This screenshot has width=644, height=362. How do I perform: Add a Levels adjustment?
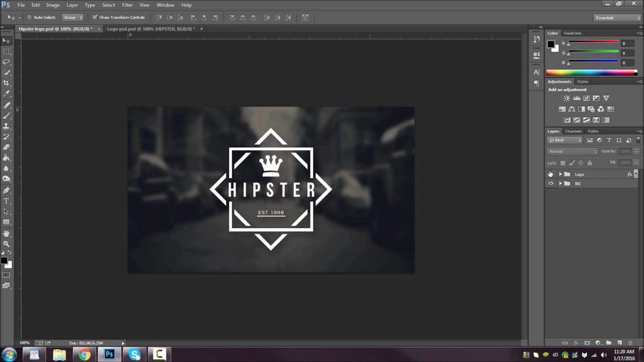[577, 98]
